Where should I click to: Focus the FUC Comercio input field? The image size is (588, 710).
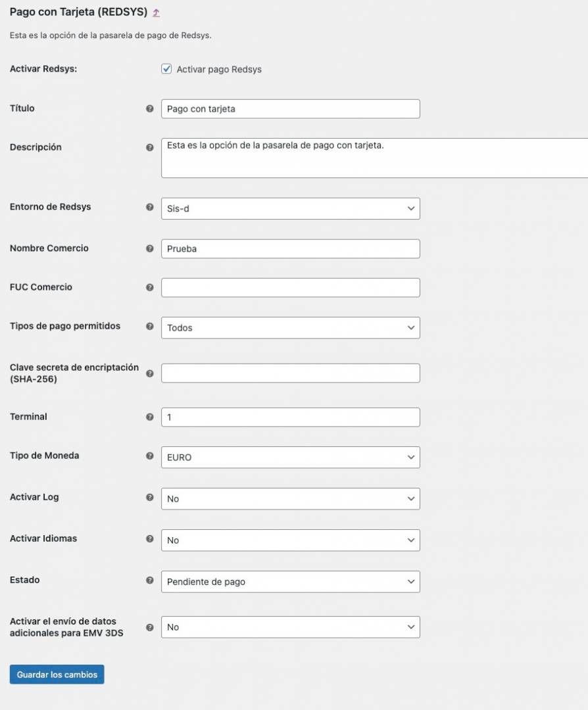pyautogui.click(x=290, y=287)
